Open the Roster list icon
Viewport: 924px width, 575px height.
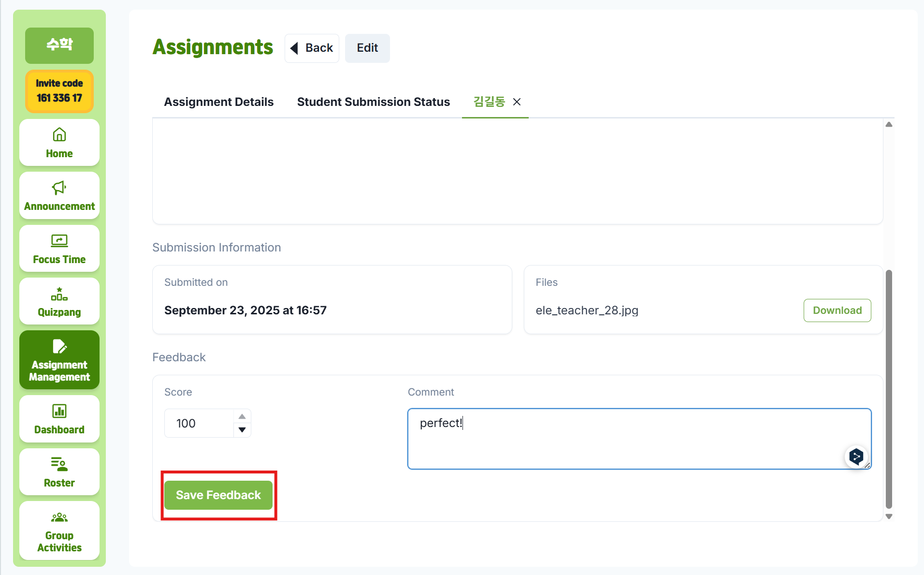coord(59,464)
